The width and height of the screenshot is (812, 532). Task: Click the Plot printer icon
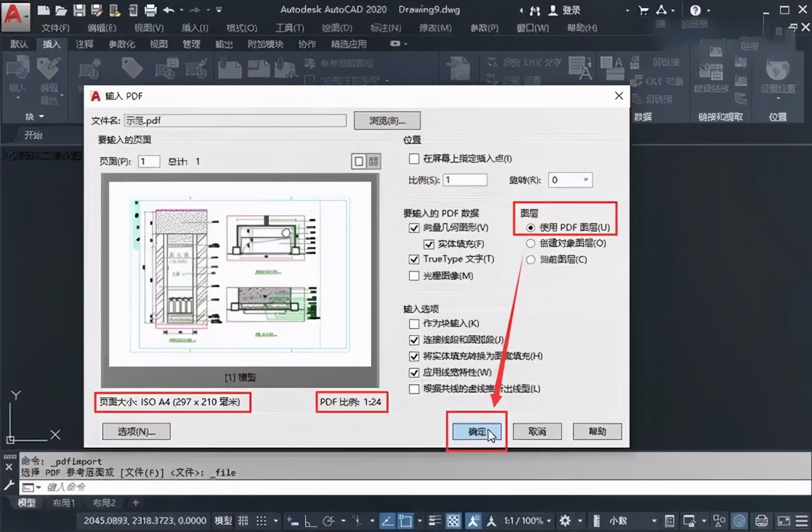coord(150,10)
